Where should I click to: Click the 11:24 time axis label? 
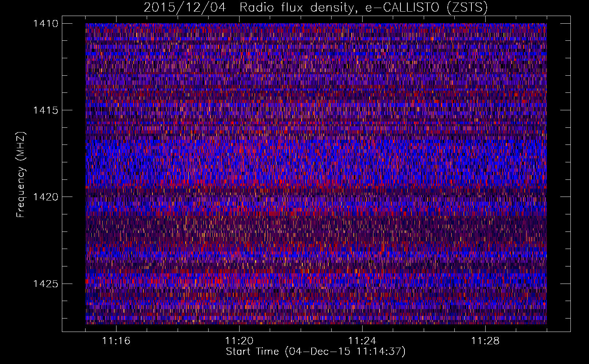[x=362, y=341]
